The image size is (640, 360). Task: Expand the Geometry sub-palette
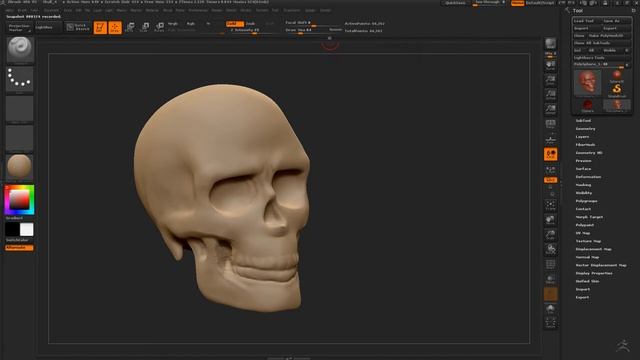[x=585, y=129]
